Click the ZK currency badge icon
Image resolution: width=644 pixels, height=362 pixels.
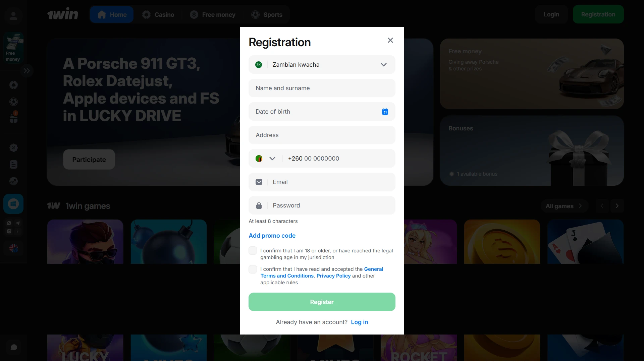258,65
